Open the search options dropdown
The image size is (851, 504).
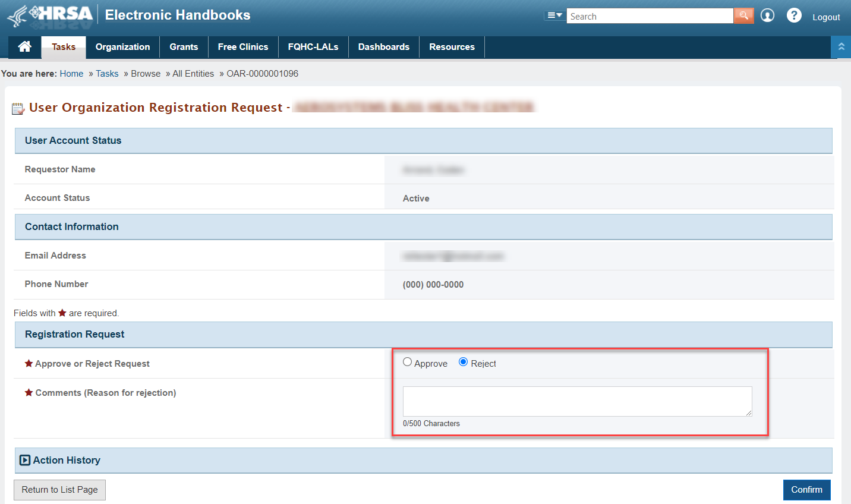click(554, 15)
